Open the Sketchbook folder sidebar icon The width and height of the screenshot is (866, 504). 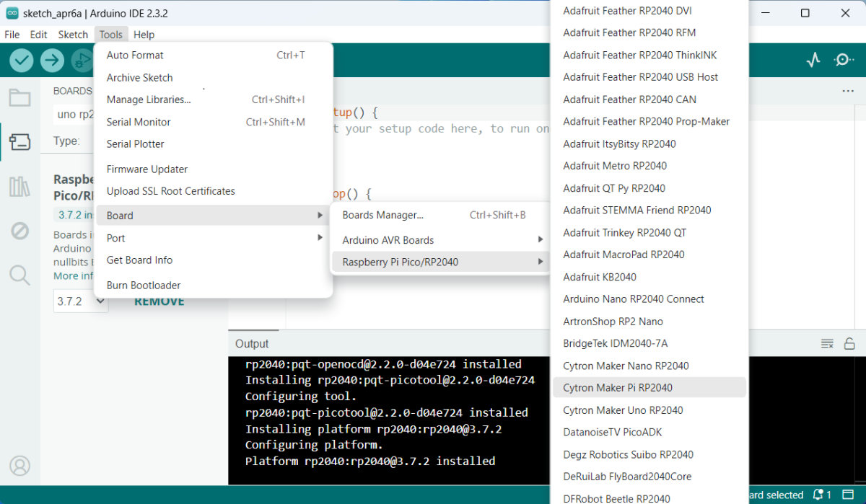tap(19, 98)
